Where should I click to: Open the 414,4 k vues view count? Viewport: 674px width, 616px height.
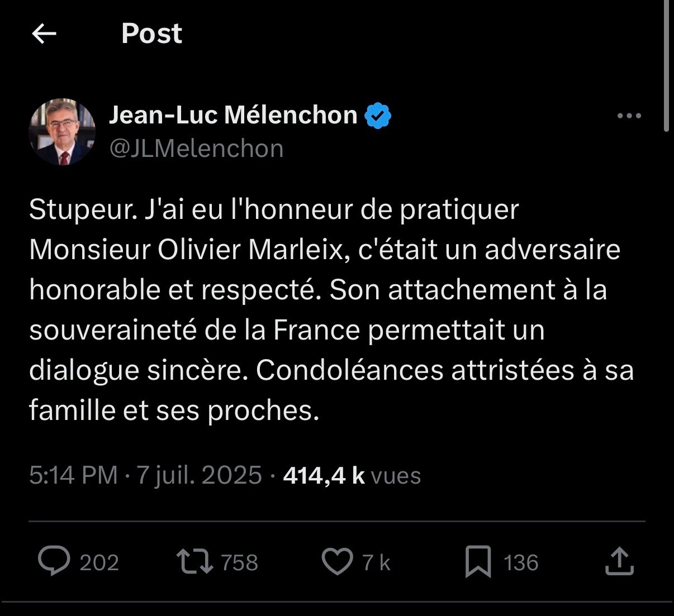pyautogui.click(x=352, y=475)
